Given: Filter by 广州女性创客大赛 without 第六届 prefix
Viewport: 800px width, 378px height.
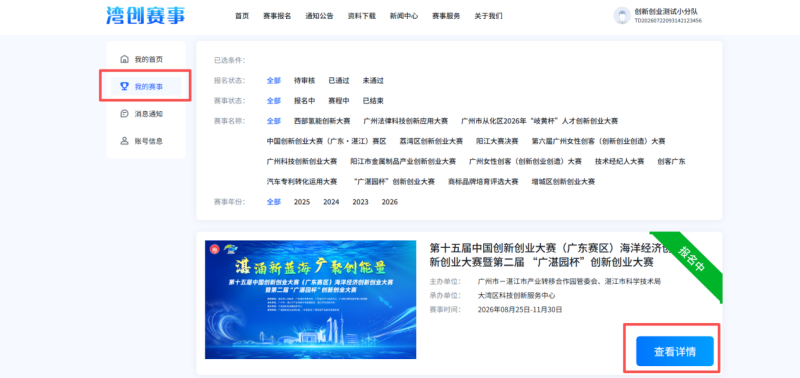Looking at the screenshot, I should (x=525, y=161).
